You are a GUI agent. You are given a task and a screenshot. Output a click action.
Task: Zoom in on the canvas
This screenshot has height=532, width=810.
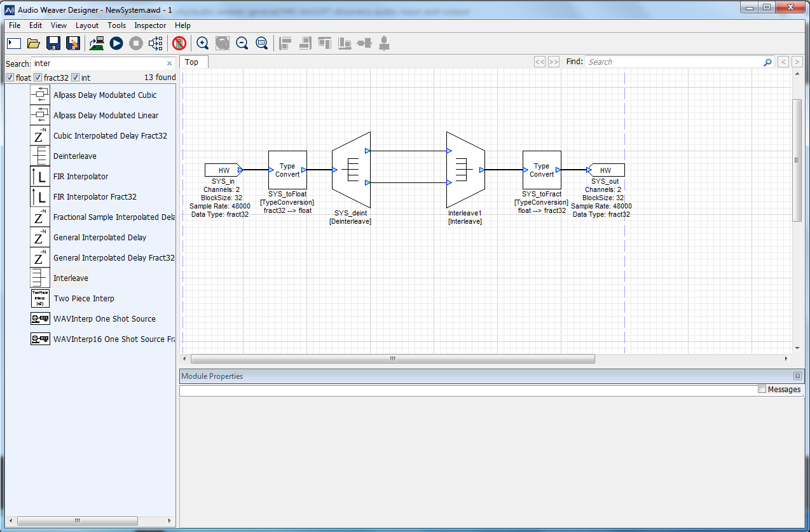click(x=203, y=43)
